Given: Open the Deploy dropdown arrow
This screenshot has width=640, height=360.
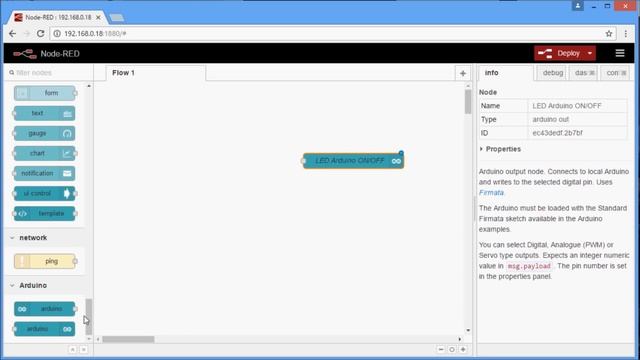Looking at the screenshot, I should click(590, 53).
